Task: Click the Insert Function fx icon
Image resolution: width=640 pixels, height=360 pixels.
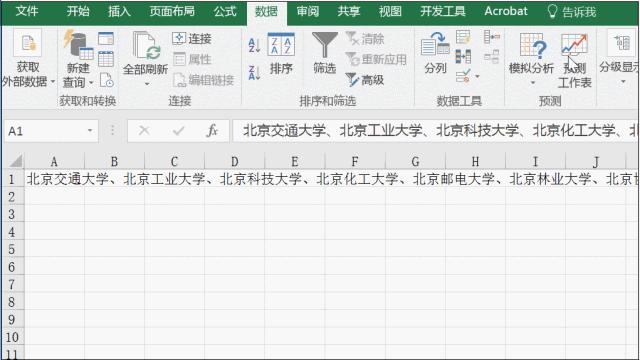Action: (x=212, y=131)
